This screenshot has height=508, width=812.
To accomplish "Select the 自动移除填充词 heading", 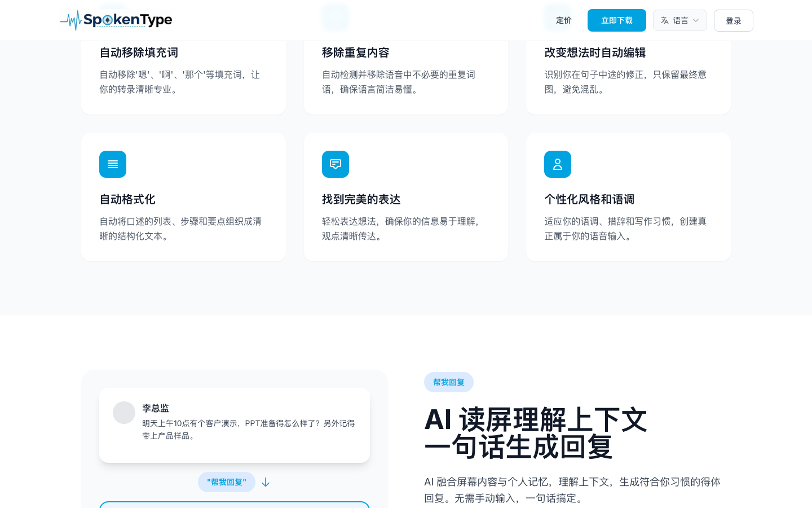I will click(x=139, y=52).
